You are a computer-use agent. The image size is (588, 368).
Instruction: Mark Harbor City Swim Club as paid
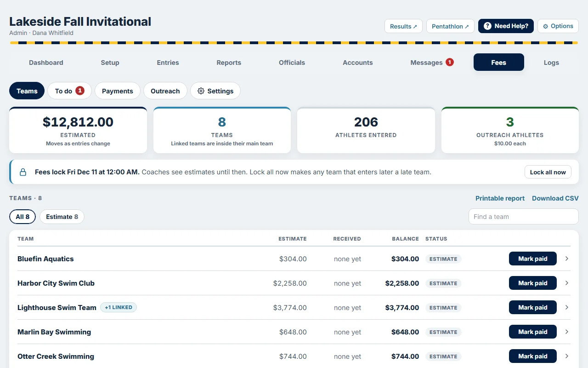pyautogui.click(x=533, y=283)
